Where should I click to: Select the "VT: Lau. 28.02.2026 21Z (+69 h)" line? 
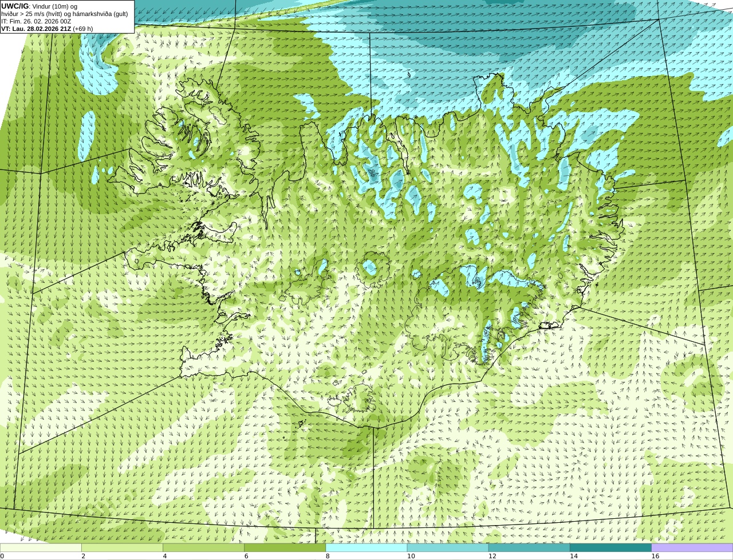pos(47,29)
